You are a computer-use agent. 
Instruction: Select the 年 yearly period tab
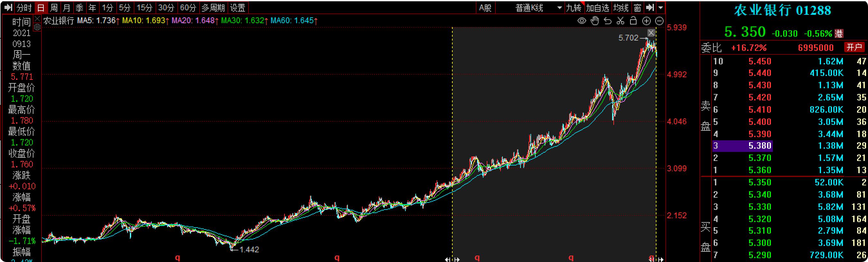pyautogui.click(x=92, y=7)
